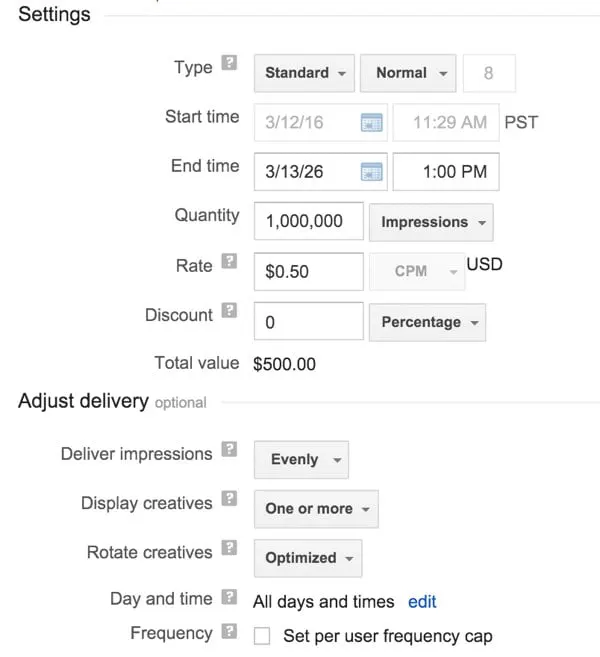Open the Optimized rotate creatives dropdown

(x=307, y=558)
